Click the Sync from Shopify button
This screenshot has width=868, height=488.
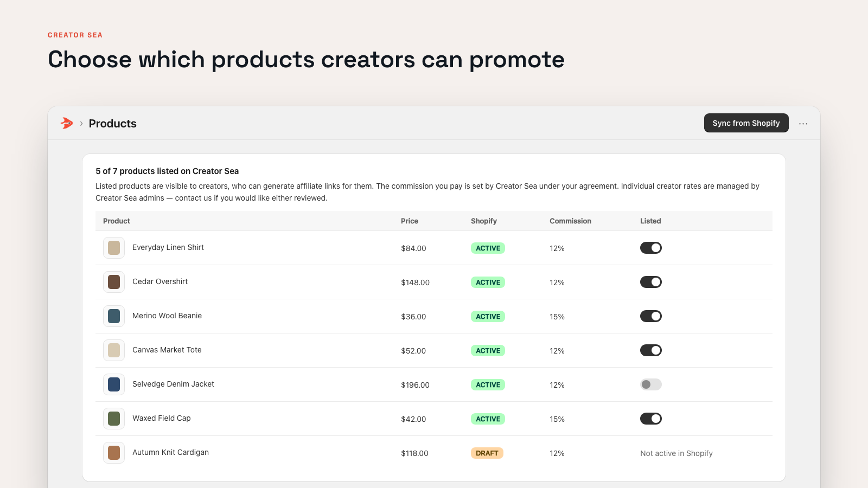point(746,123)
